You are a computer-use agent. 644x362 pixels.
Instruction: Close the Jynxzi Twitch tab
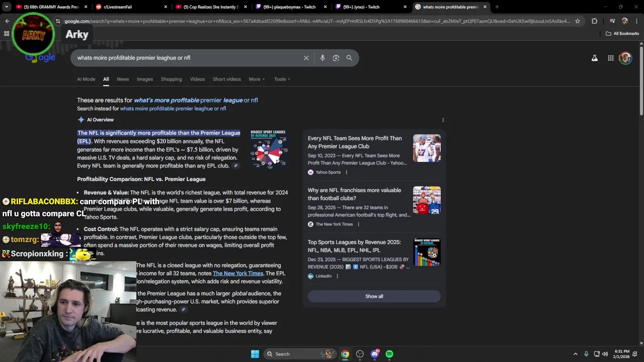tap(405, 7)
